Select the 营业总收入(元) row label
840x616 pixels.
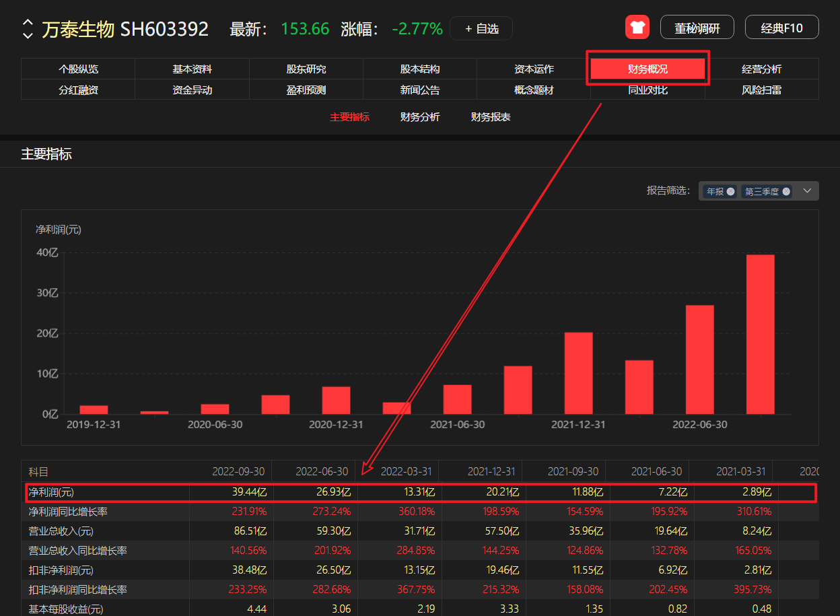59,531
